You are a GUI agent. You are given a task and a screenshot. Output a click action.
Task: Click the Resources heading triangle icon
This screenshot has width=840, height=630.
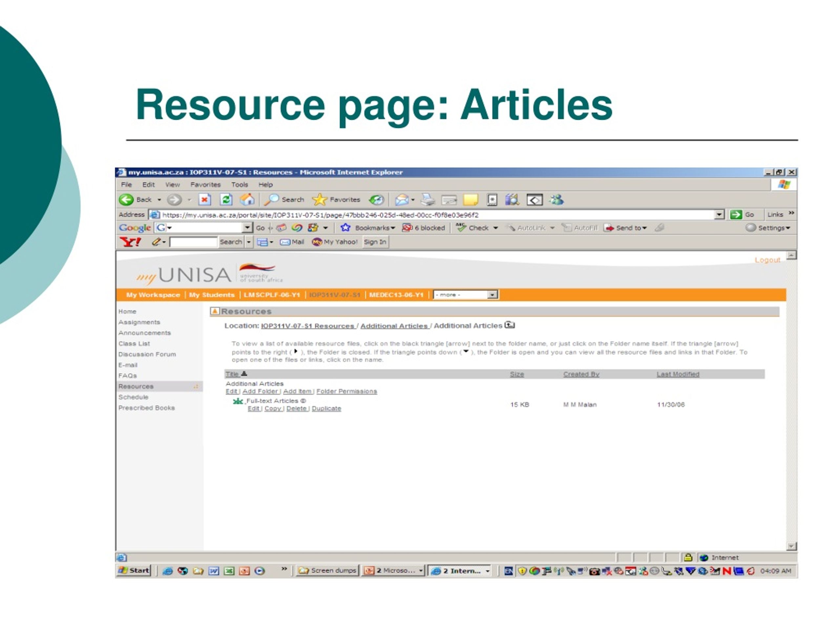coord(215,311)
